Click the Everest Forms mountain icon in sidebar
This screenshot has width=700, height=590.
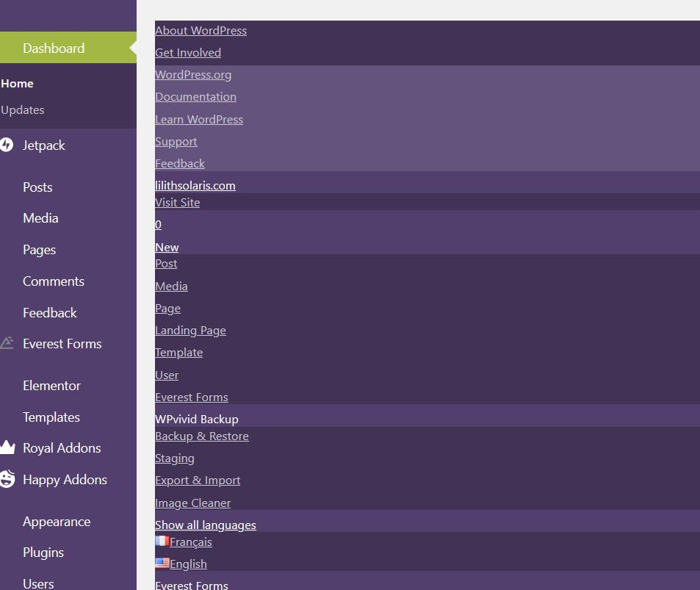7,343
